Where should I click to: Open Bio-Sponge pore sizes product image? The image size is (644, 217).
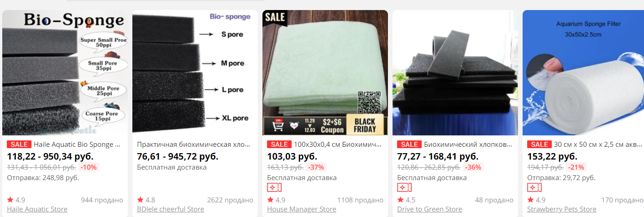tap(65, 73)
